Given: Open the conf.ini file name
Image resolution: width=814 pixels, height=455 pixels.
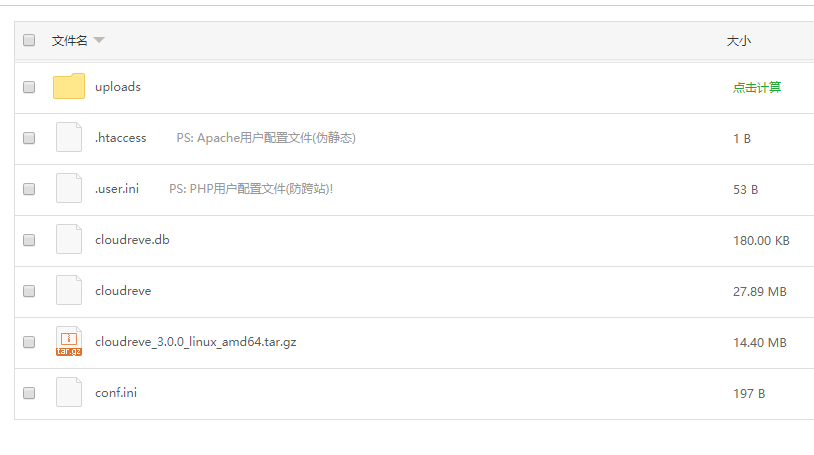Looking at the screenshot, I should coord(116,393).
